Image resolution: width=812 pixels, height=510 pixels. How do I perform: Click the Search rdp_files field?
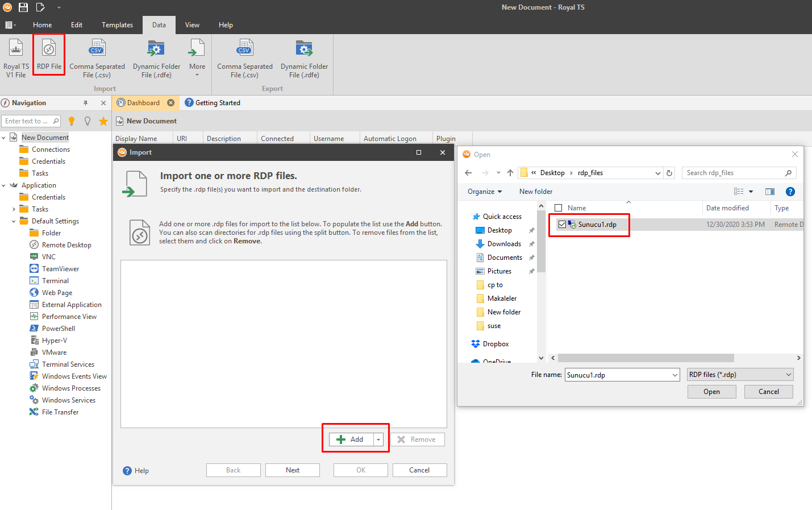pos(739,173)
